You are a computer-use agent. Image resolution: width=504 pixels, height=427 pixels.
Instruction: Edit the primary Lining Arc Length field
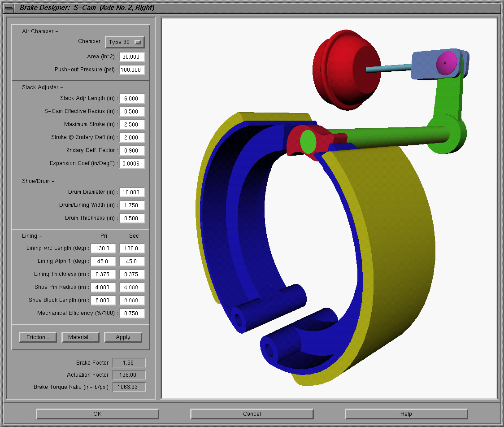pyautogui.click(x=103, y=248)
